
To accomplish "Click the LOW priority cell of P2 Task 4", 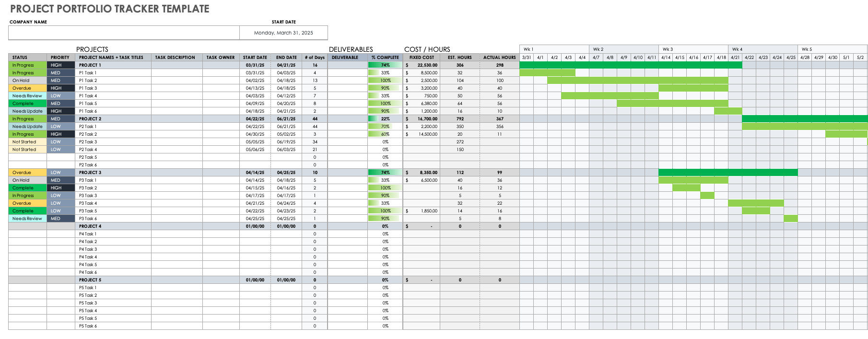I will 60,150.
